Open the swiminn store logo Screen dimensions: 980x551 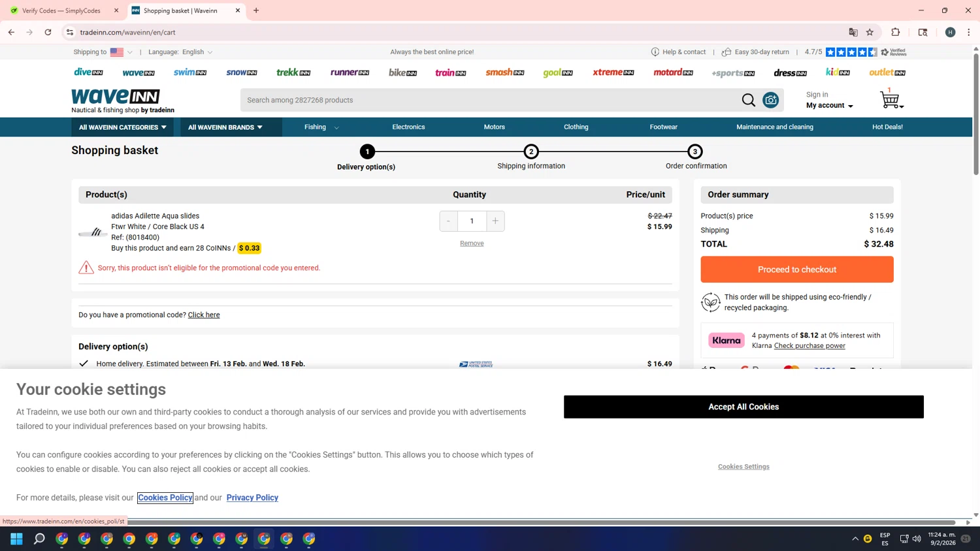[190, 72]
